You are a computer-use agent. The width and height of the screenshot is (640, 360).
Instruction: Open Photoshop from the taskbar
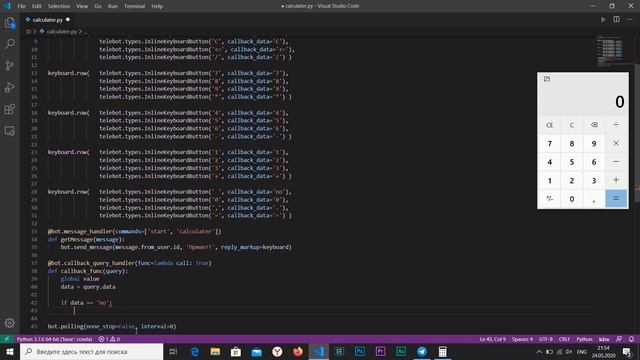click(x=360, y=351)
